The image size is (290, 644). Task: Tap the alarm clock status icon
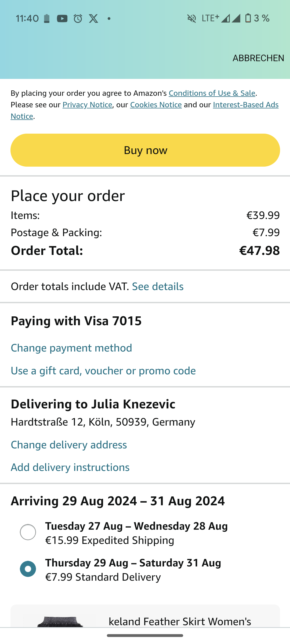(78, 19)
